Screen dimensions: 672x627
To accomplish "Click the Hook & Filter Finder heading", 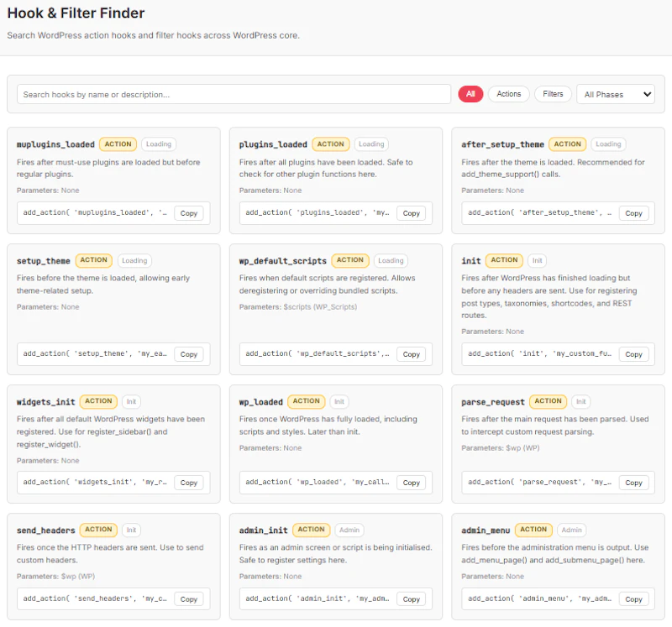I will (76, 13).
